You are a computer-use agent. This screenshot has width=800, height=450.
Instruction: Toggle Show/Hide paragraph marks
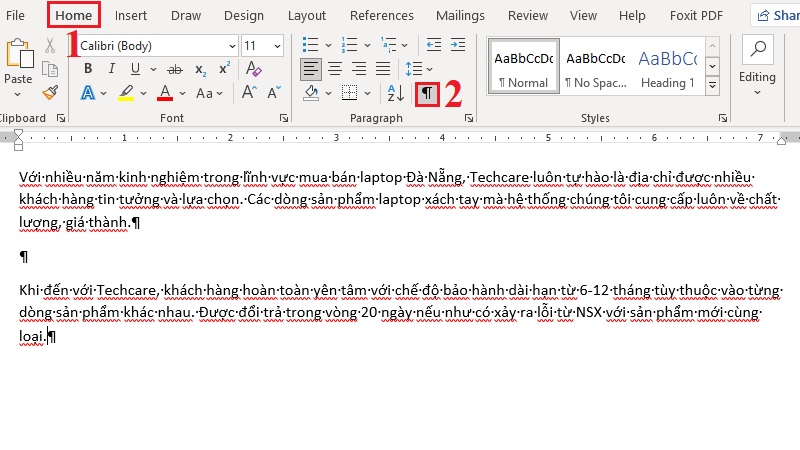point(427,93)
